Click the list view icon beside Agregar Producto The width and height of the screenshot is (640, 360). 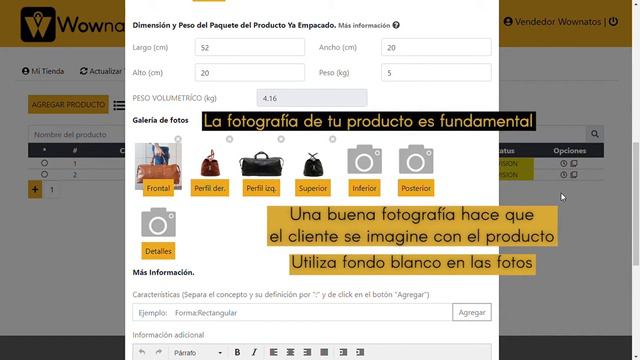(119, 105)
